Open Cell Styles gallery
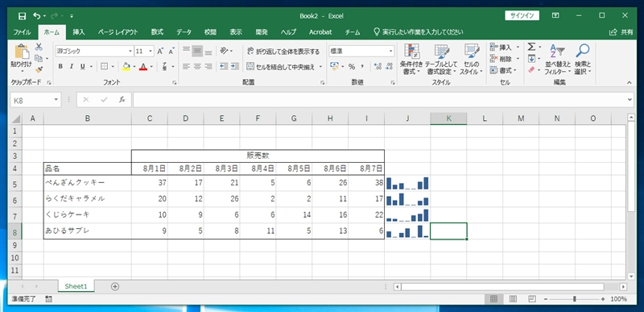The width and height of the screenshot is (644, 312). click(x=471, y=59)
